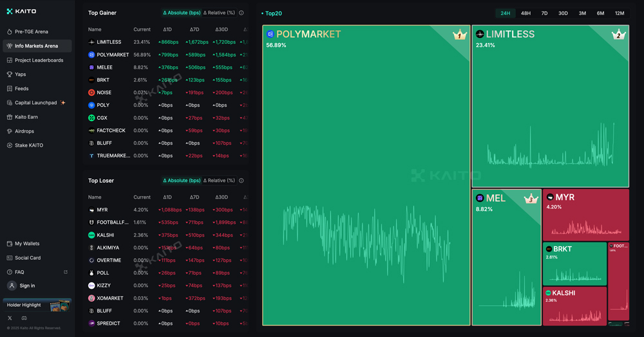The width and height of the screenshot is (644, 337).
Task: Click the KAITO logo at top left
Action: pyautogui.click(x=22, y=11)
